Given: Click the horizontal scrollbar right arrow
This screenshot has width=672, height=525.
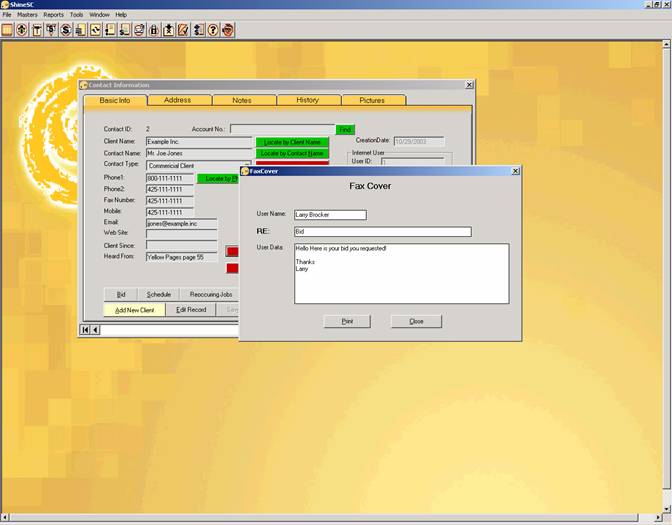Looking at the screenshot, I should coord(658,518).
